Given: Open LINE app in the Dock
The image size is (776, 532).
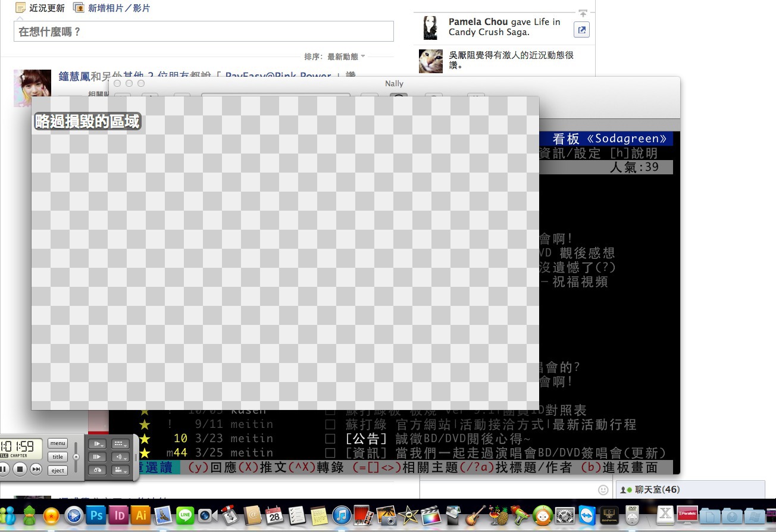Looking at the screenshot, I should pos(186,515).
